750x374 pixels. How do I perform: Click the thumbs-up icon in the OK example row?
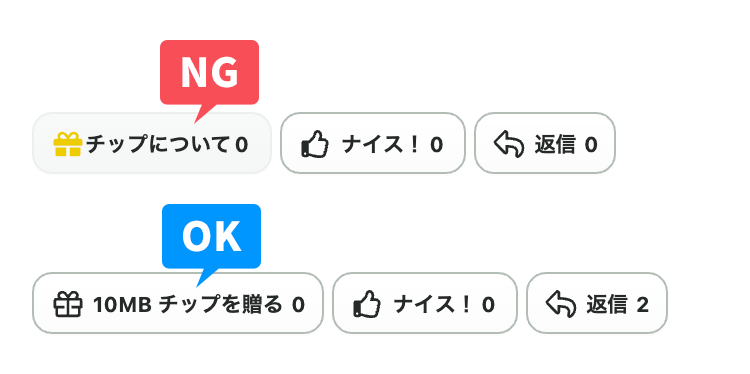[367, 304]
